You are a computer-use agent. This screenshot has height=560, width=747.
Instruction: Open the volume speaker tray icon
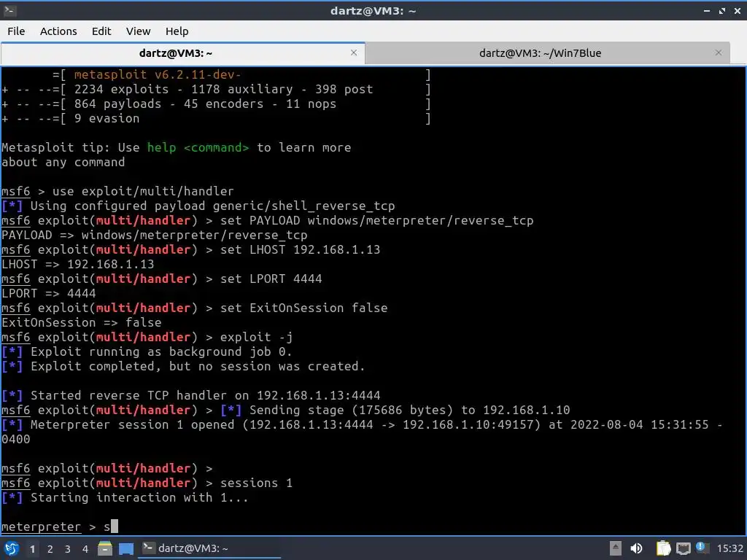pos(636,548)
